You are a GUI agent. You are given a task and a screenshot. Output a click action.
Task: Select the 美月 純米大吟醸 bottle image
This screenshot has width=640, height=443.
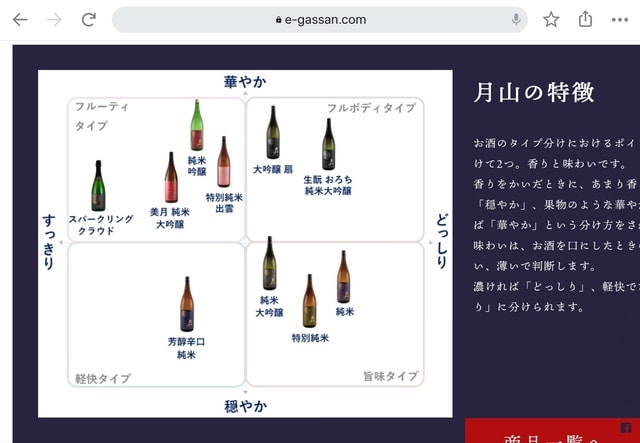(x=171, y=177)
